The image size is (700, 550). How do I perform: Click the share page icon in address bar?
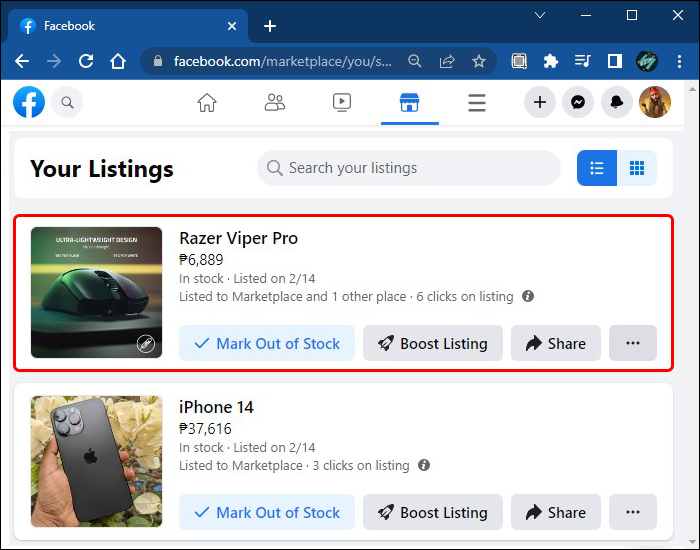tap(447, 61)
